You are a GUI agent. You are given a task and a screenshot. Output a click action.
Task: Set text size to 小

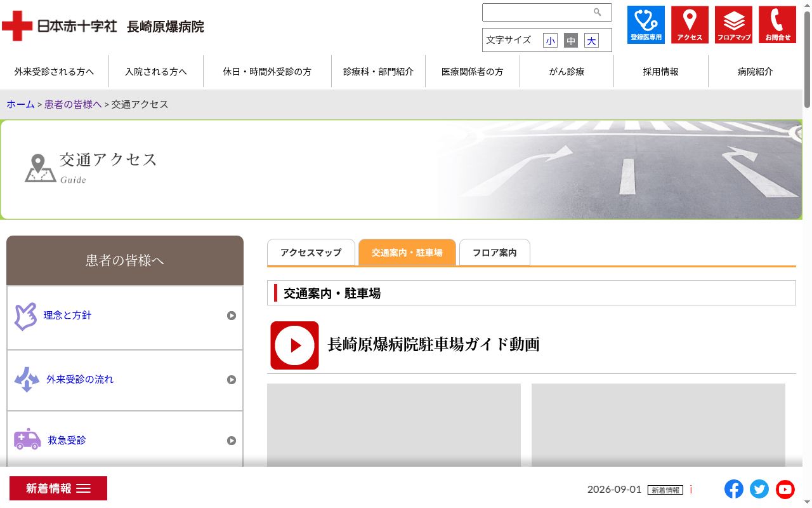(x=550, y=41)
